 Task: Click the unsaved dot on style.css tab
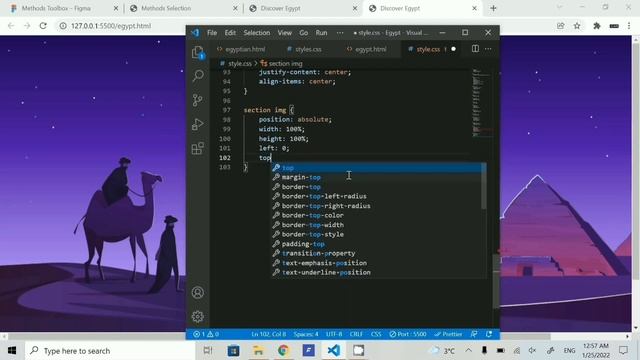click(453, 49)
